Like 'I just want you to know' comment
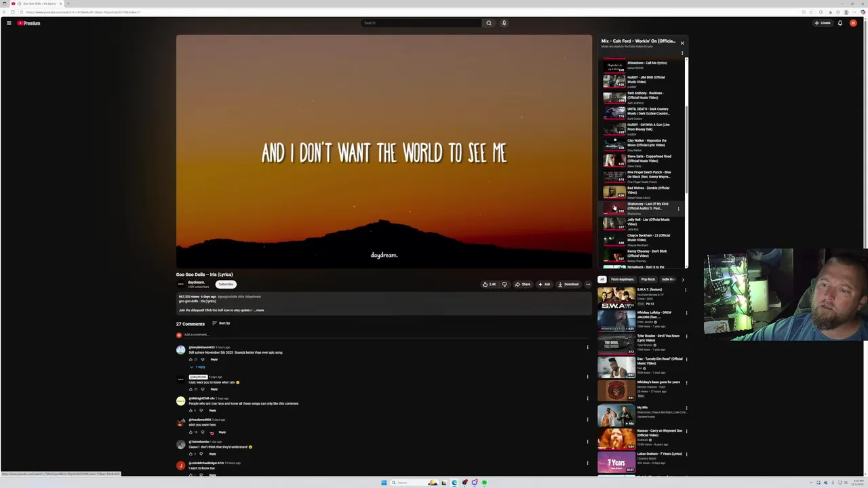868x488 pixels. [191, 389]
